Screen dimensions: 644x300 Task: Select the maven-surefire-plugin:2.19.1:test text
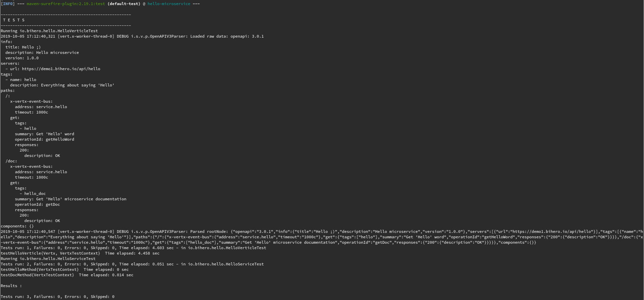click(x=66, y=4)
